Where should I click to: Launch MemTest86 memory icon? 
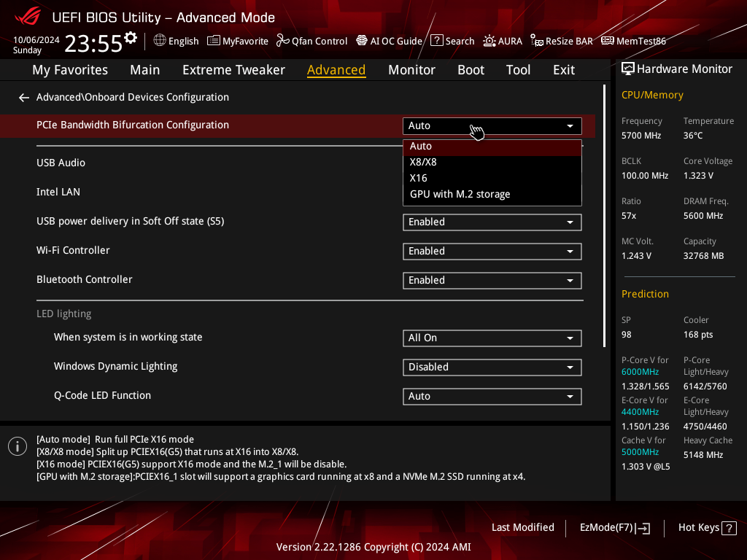tap(608, 41)
